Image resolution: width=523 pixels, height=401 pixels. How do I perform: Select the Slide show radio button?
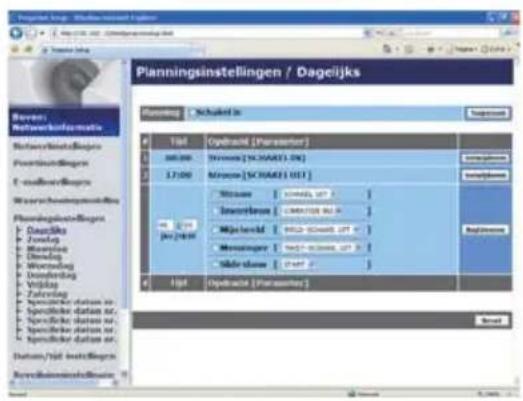(215, 265)
